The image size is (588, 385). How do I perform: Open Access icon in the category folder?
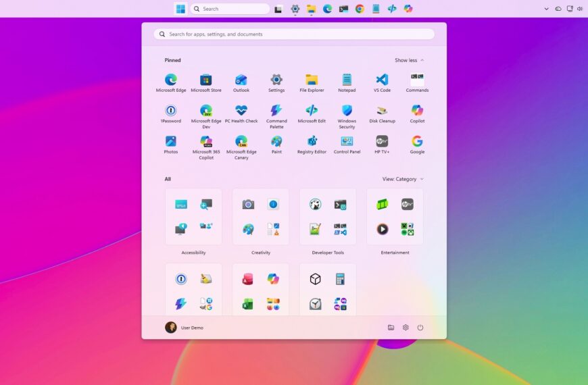coord(248,279)
